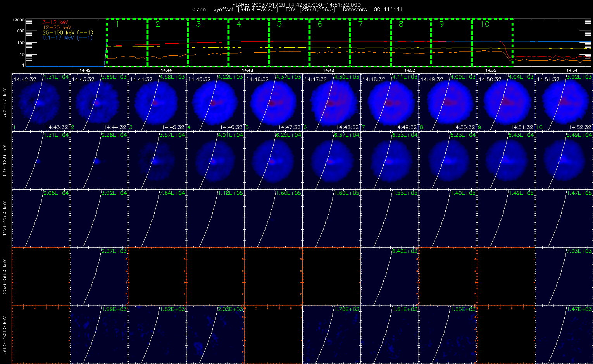Click the '2.06E+04' flux value

tap(56, 193)
